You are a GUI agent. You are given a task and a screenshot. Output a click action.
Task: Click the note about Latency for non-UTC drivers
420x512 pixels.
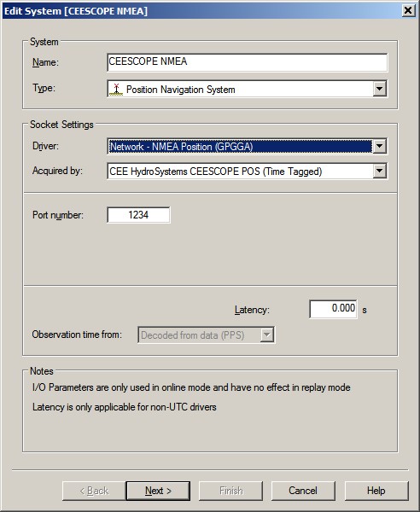click(125, 407)
